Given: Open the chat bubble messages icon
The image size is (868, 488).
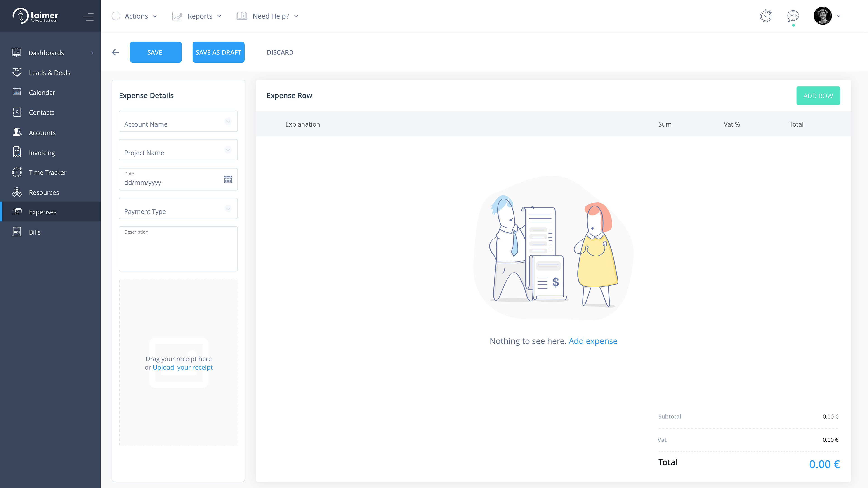Looking at the screenshot, I should tap(793, 16).
